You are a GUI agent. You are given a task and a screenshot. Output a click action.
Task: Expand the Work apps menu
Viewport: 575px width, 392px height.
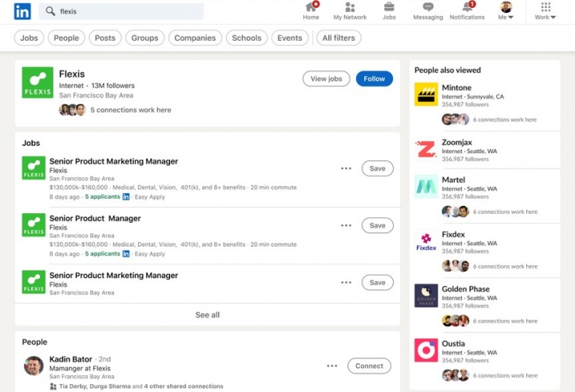[x=545, y=10]
